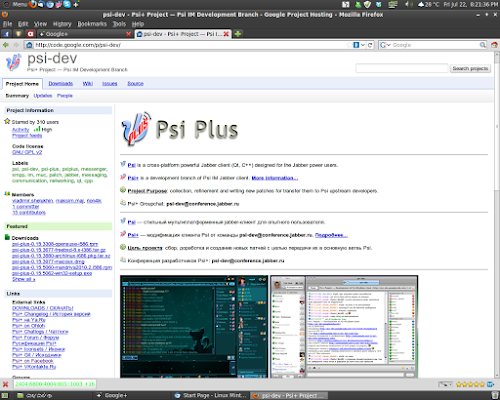Open the Activity link
Viewport: 500px width, 400px height.
click(21, 130)
